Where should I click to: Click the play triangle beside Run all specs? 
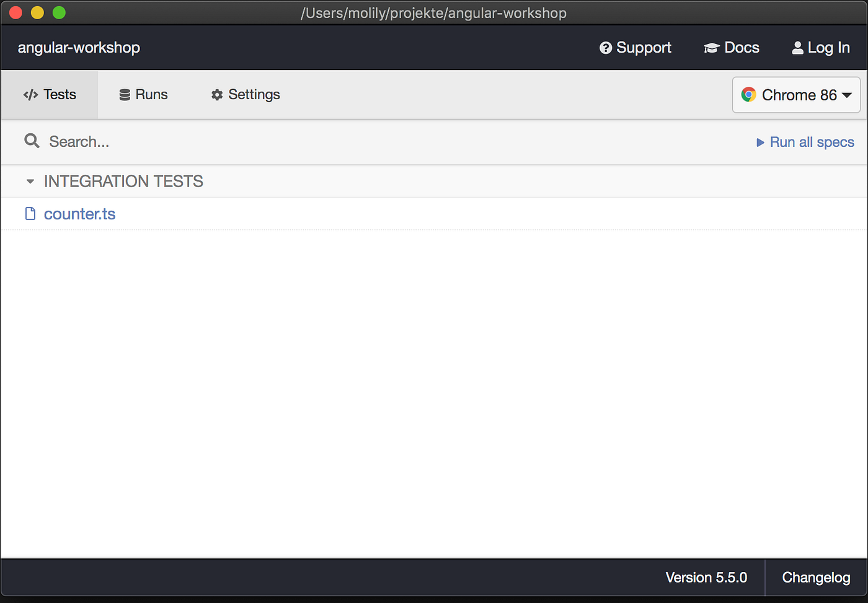[760, 142]
